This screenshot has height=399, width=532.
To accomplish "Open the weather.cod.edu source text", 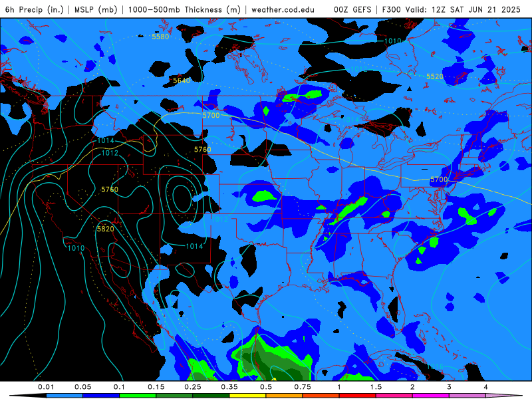I will pos(283,9).
